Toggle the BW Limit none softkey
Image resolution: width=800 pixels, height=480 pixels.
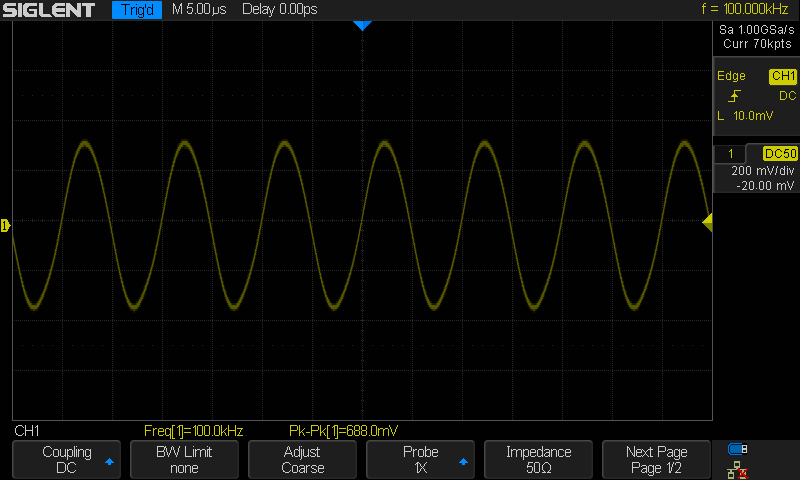coord(184,460)
